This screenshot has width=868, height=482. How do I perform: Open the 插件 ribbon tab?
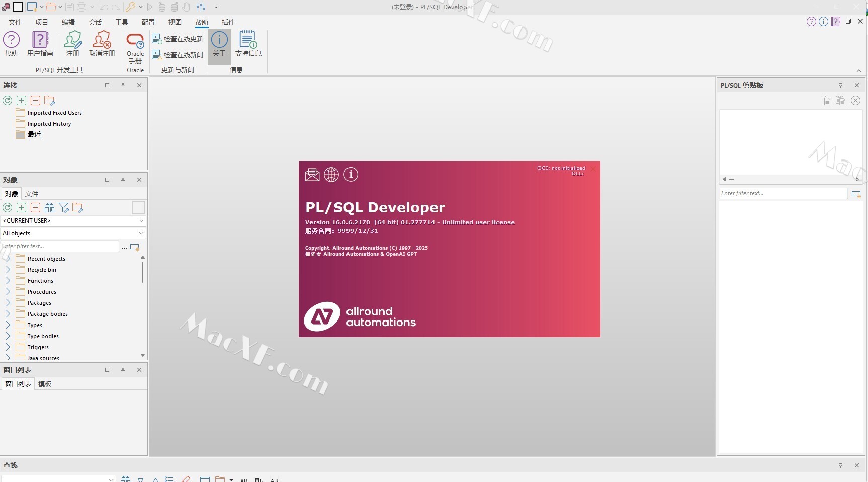228,22
